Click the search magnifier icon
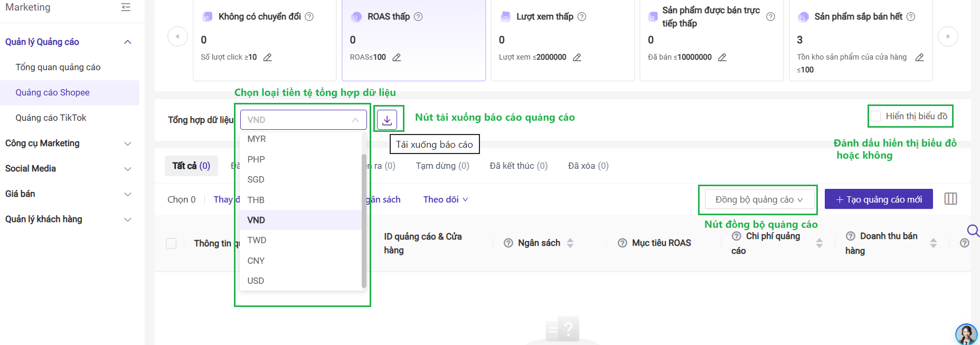 coord(973,231)
